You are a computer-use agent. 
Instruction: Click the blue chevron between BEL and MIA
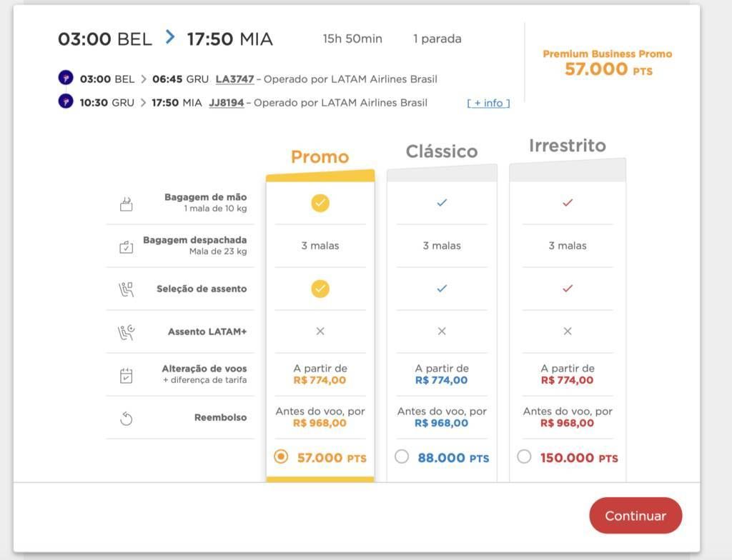coord(170,37)
